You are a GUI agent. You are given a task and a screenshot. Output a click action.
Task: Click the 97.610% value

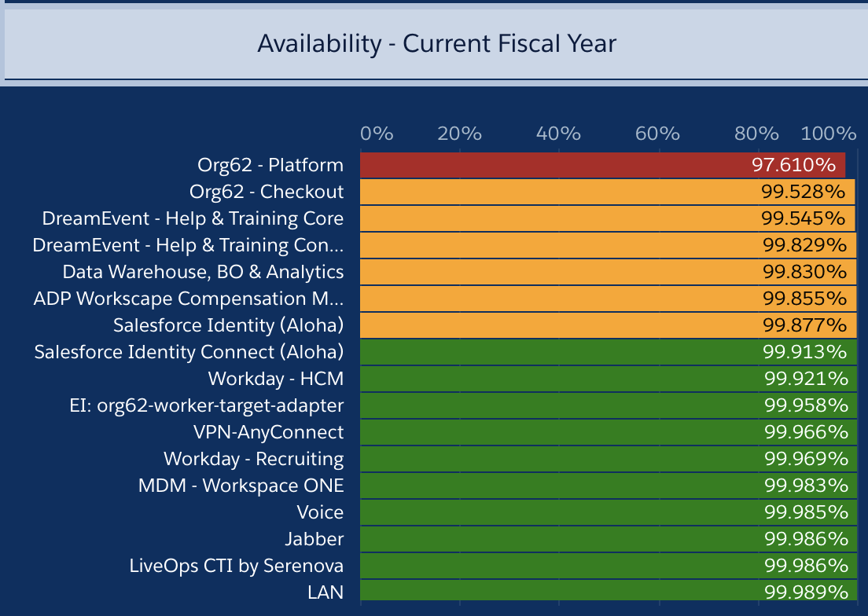794,165
